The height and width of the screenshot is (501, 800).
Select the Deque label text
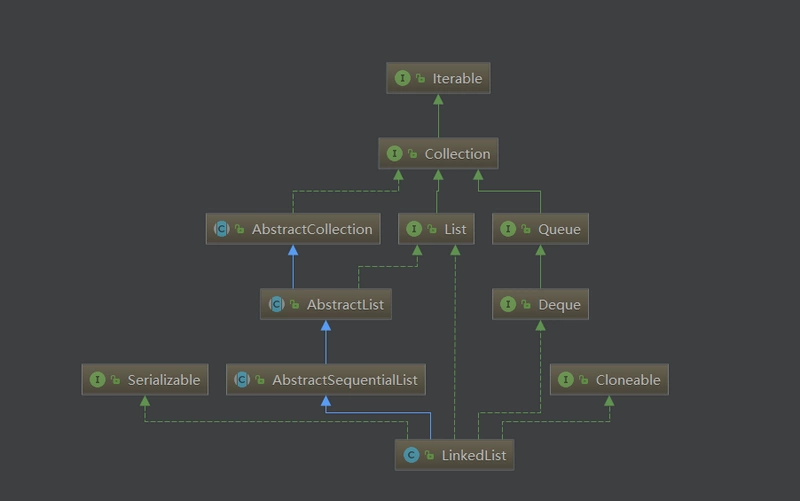click(559, 305)
